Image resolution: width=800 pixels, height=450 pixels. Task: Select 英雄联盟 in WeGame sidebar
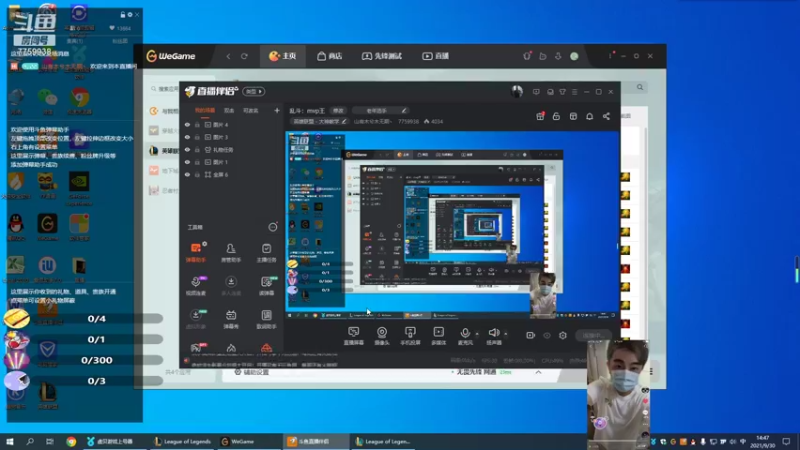[163, 151]
